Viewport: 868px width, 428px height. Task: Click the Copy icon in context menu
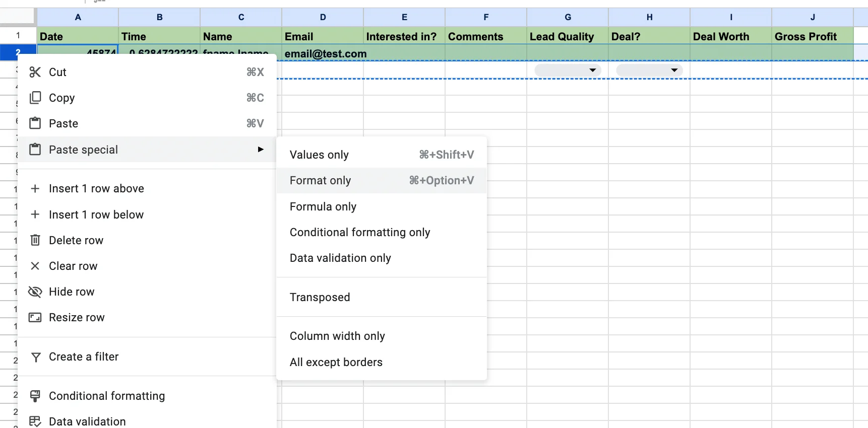35,98
